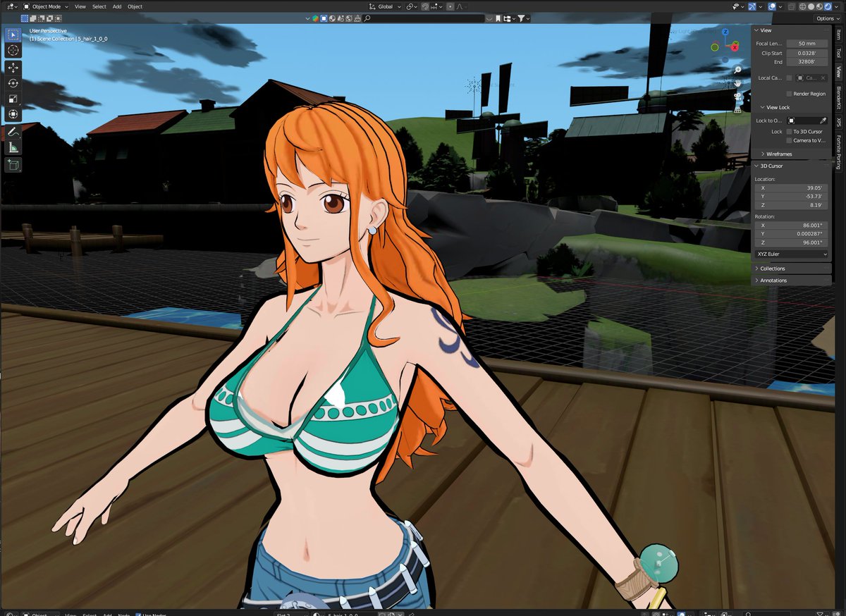Toggle proportional editing
This screenshot has width=846, height=616.
(x=450, y=6)
